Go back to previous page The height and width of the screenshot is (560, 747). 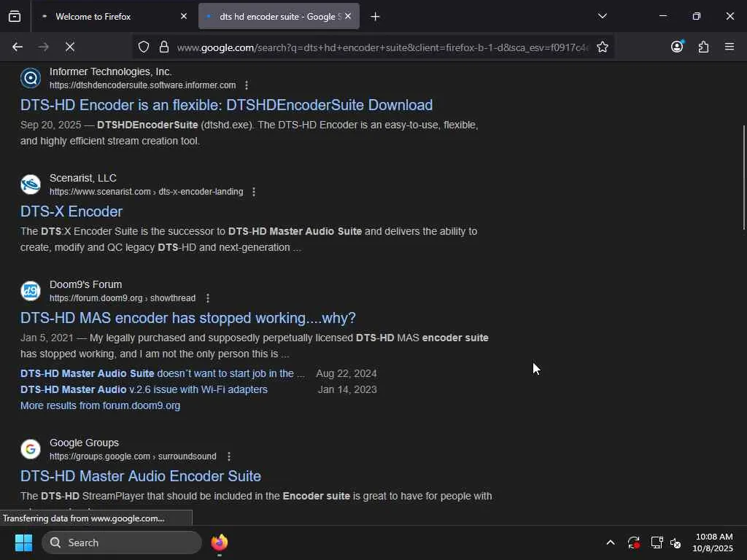[x=18, y=47]
